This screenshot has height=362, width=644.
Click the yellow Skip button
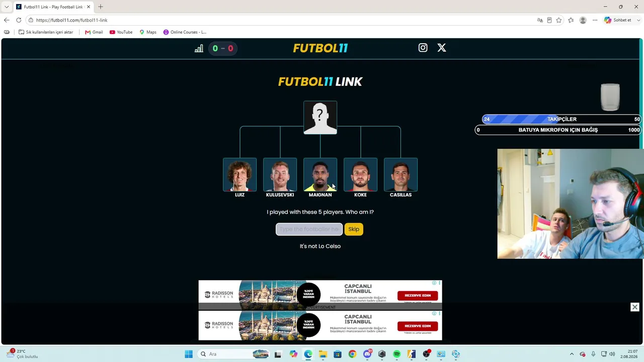point(354,229)
